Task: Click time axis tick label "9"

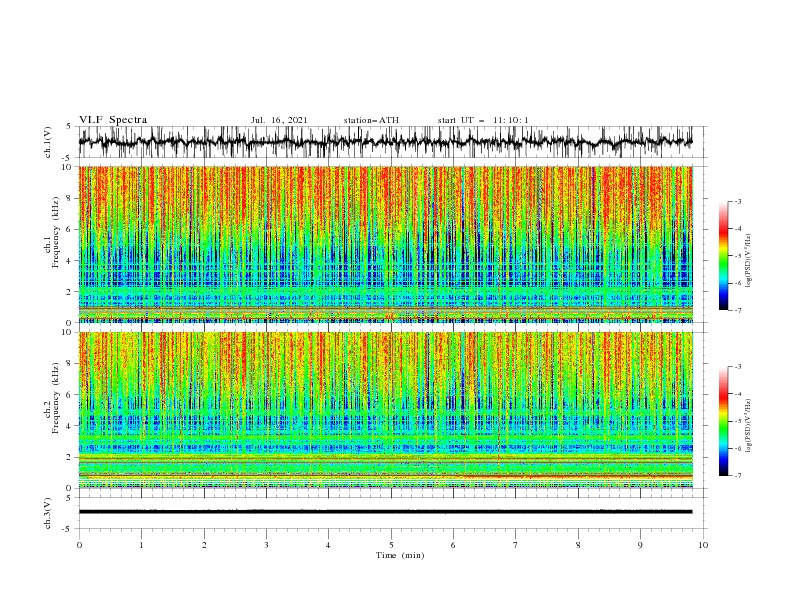Action: (x=640, y=545)
